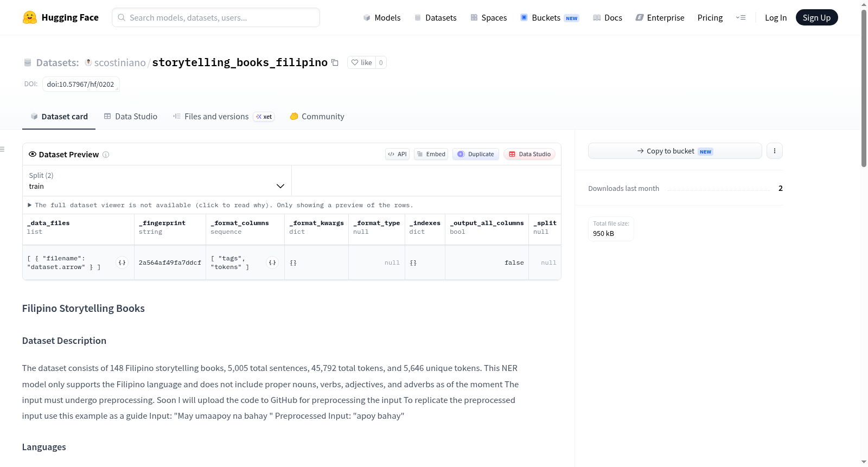This screenshot has width=868, height=467.
Task: Click the Dataset Description heading
Action: pyautogui.click(x=64, y=341)
